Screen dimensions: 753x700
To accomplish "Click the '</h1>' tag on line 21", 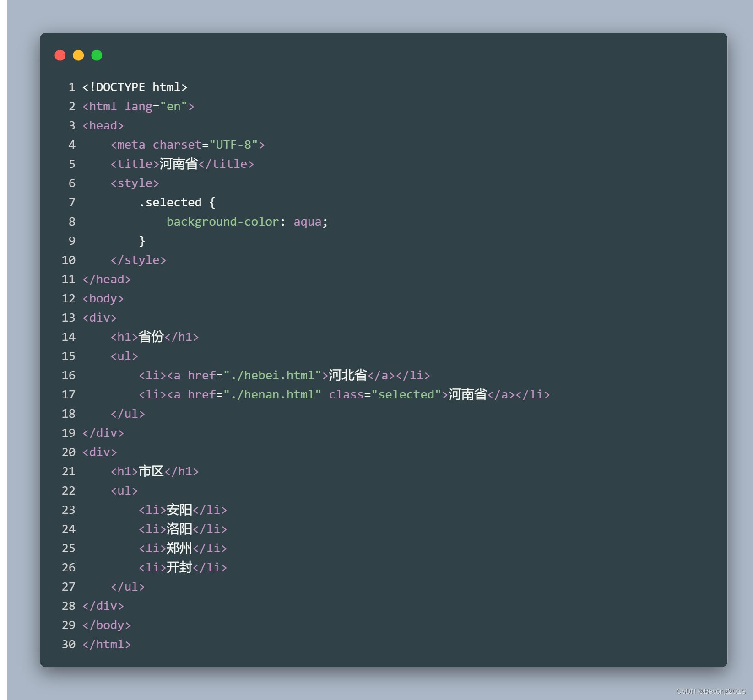I will [182, 471].
